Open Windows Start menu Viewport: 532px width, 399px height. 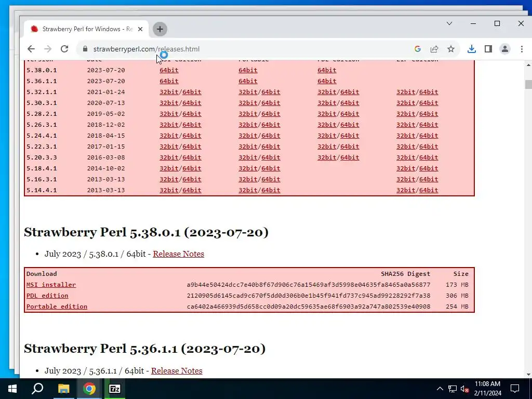tap(12, 389)
